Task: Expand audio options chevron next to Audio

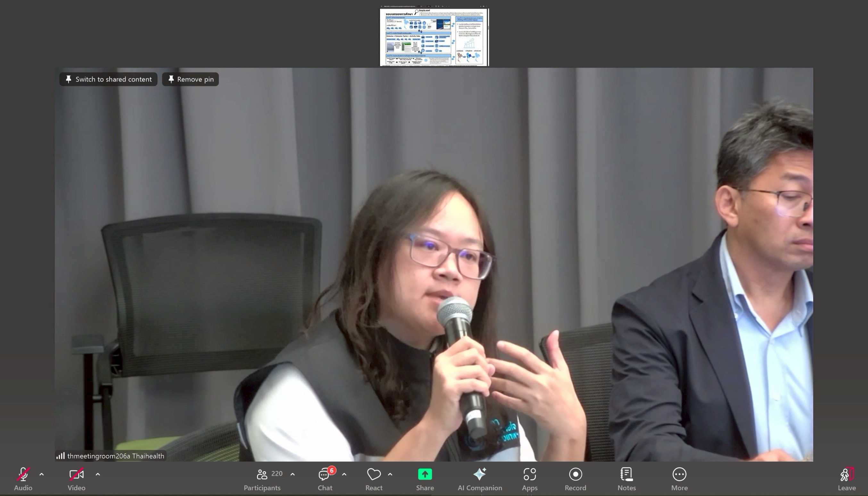Action: (x=42, y=474)
